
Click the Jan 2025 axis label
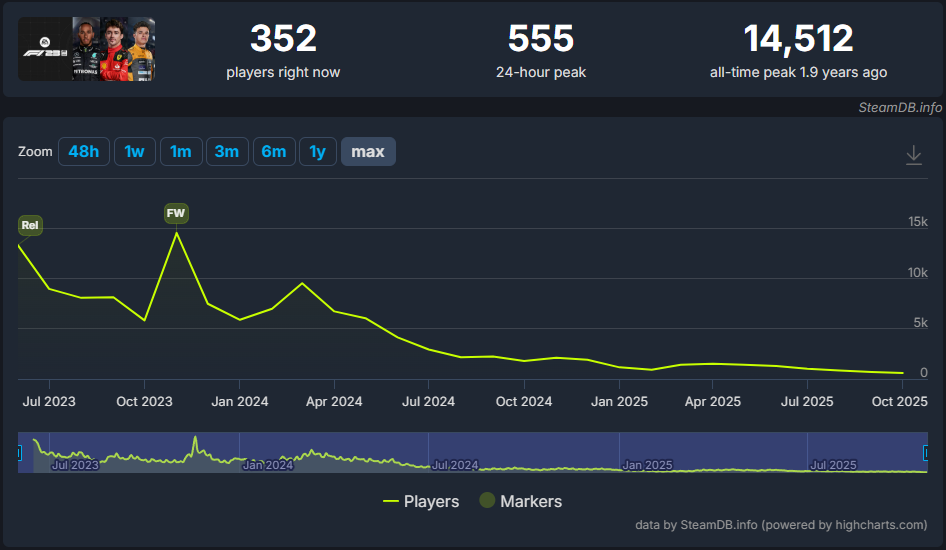619,402
